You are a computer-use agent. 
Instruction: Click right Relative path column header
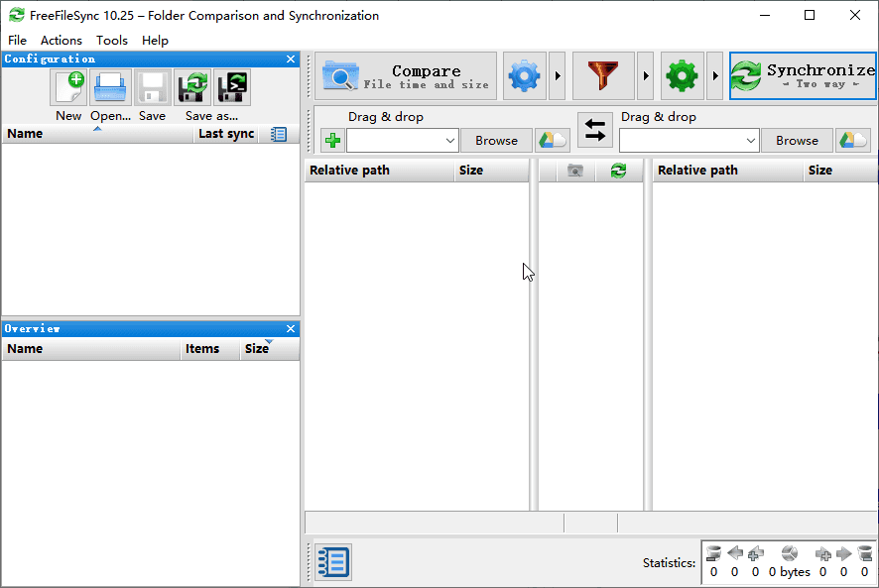[727, 171]
